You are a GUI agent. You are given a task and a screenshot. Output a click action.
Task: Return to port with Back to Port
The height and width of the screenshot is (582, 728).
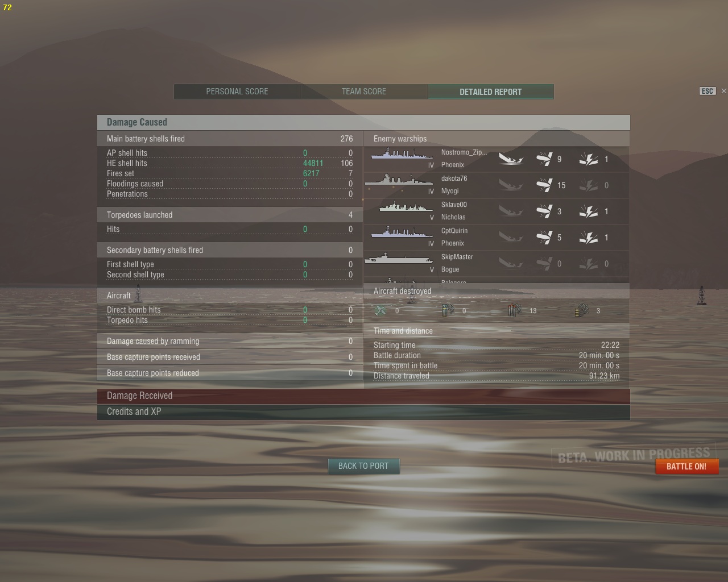pos(363,466)
